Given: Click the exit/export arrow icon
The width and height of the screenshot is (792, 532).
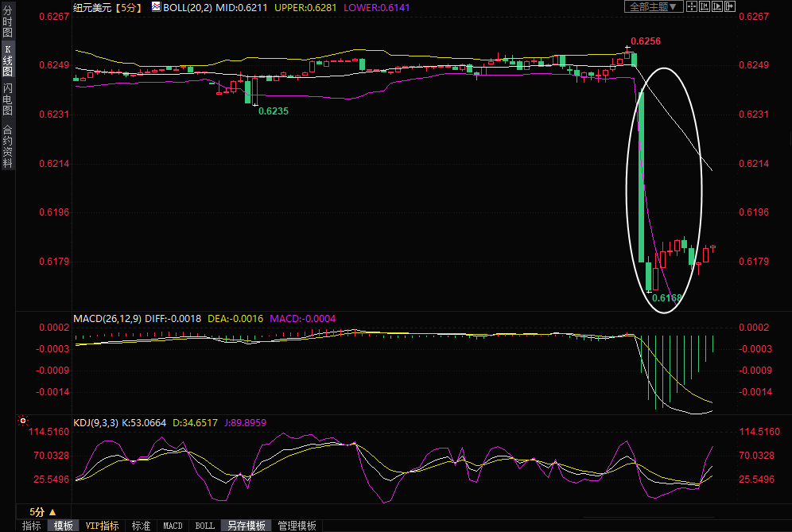Looking at the screenshot, I should (729, 6).
